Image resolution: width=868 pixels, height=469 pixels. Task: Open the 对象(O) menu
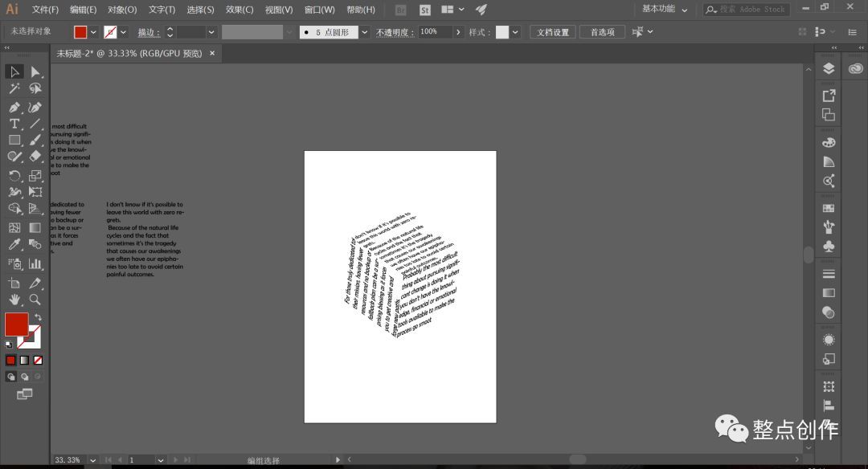(x=122, y=10)
